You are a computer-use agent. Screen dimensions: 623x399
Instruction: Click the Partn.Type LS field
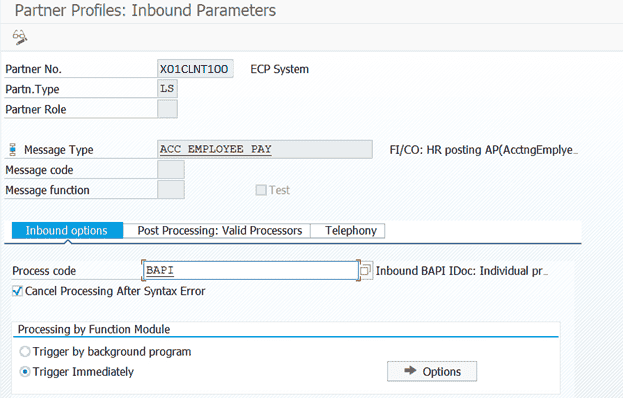(x=167, y=89)
